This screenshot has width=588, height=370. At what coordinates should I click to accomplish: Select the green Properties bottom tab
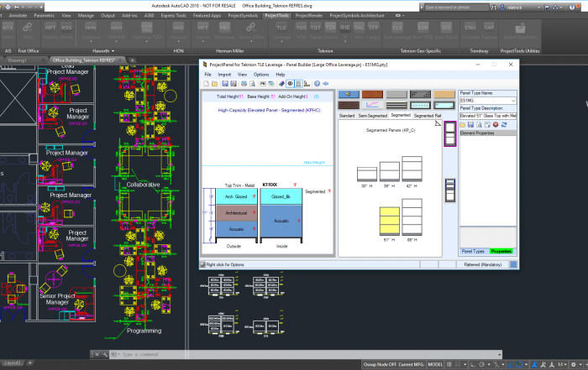tap(501, 252)
